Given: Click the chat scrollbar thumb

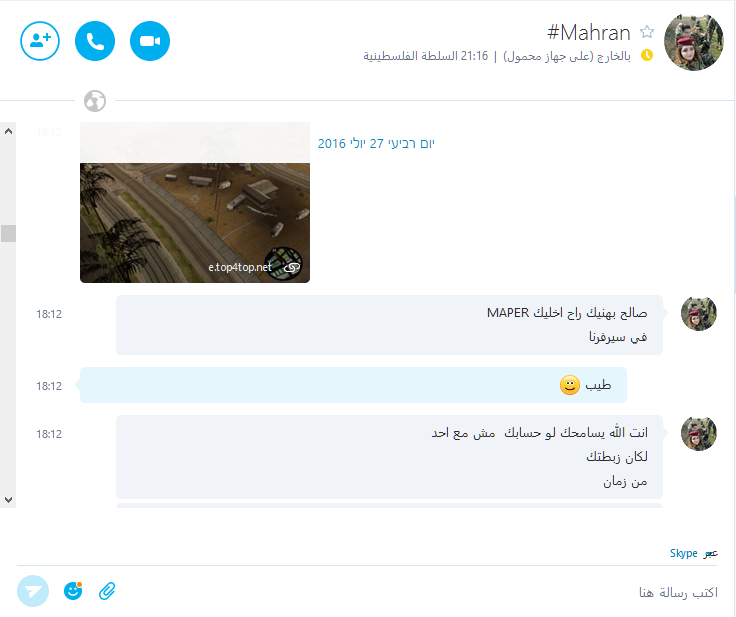Looking at the screenshot, I should [8, 233].
